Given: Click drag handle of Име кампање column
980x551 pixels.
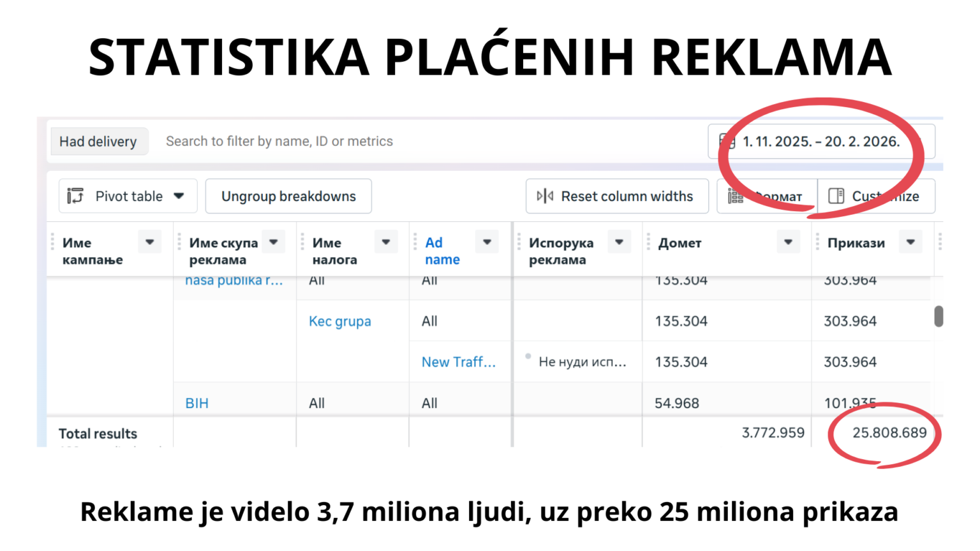Looking at the screenshot, I should point(53,242).
